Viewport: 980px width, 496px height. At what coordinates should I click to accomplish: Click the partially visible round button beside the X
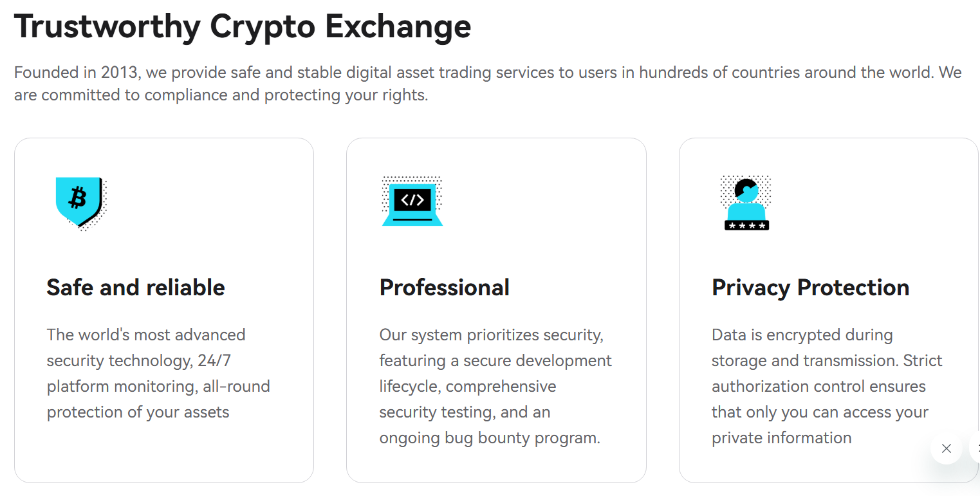click(975, 448)
